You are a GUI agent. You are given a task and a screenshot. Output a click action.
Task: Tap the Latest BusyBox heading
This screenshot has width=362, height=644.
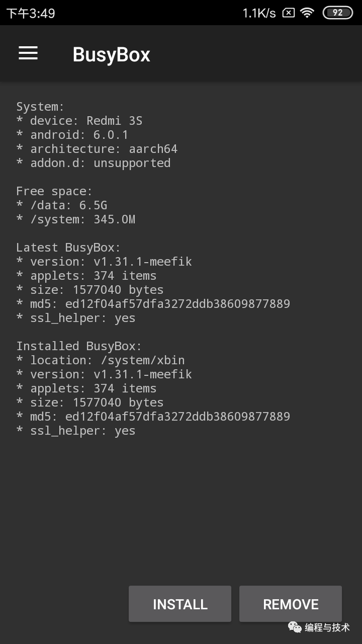click(x=69, y=248)
